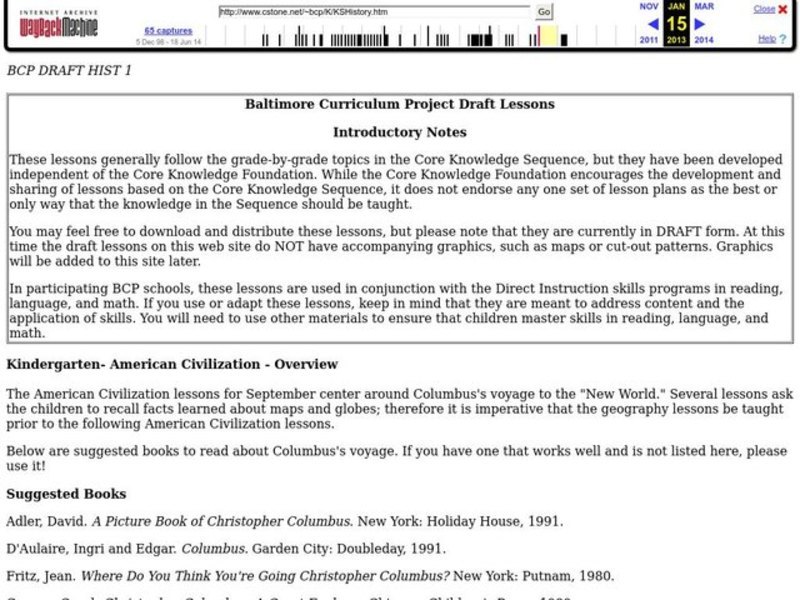Click inside the URL address field
The height and width of the screenshot is (600, 800).
click(370, 12)
